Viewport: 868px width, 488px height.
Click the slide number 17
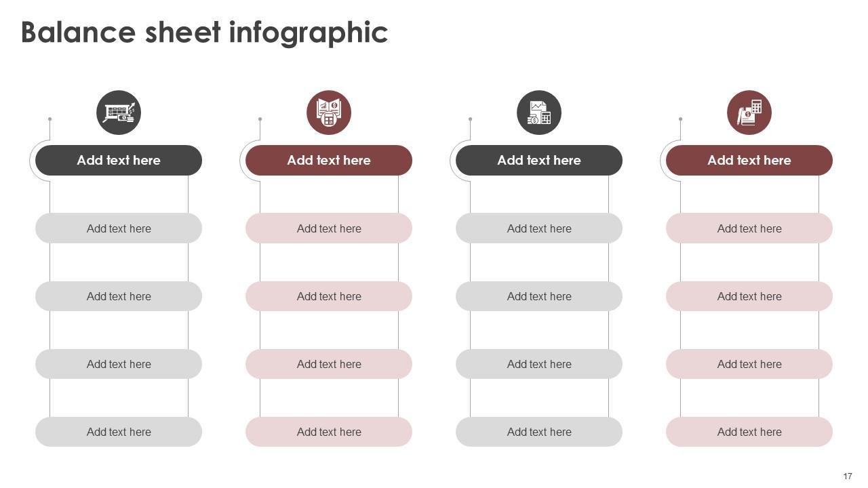pyautogui.click(x=848, y=476)
